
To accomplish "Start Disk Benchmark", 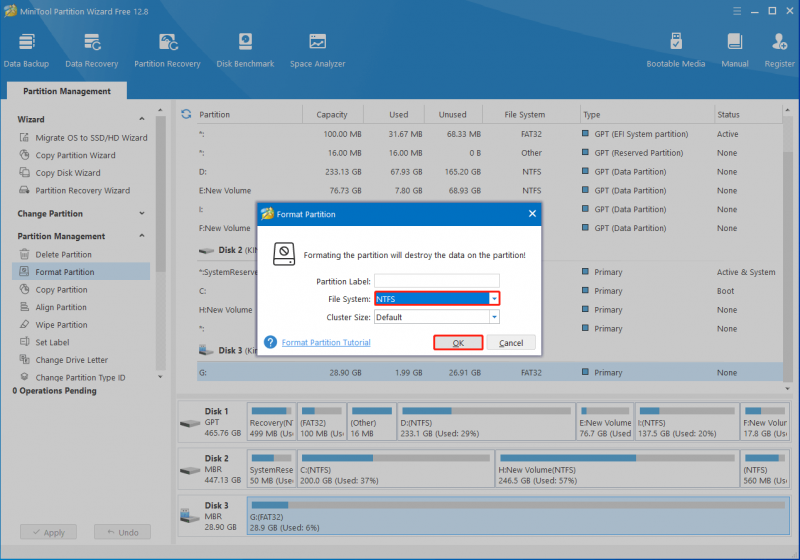I will [245, 50].
